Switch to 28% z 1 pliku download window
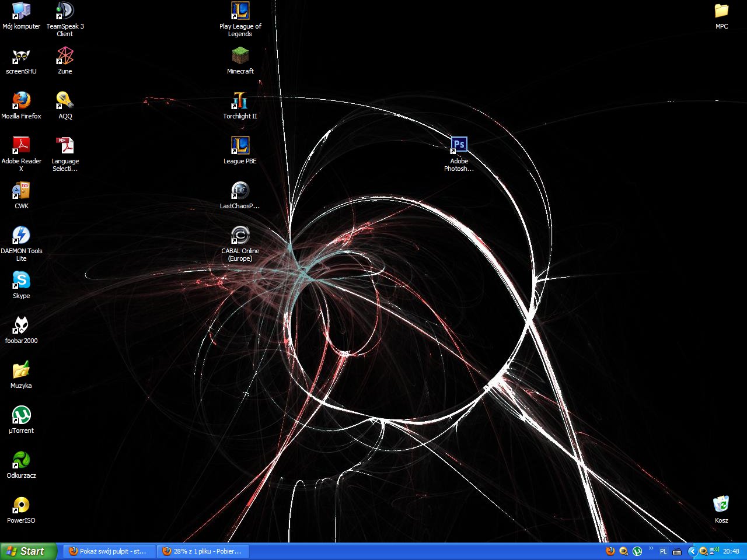Viewport: 747px width, 560px height. (203, 551)
